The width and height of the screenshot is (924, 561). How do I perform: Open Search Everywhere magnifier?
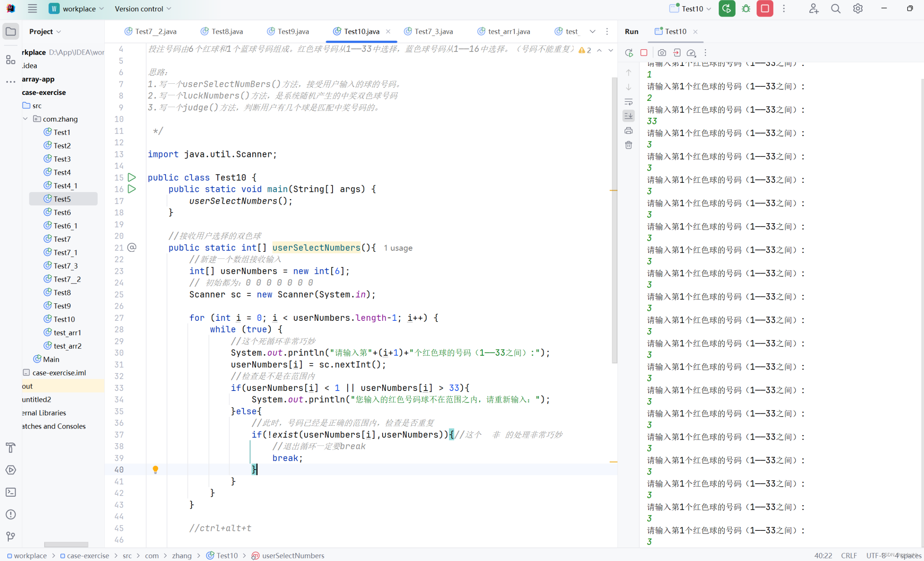point(836,9)
